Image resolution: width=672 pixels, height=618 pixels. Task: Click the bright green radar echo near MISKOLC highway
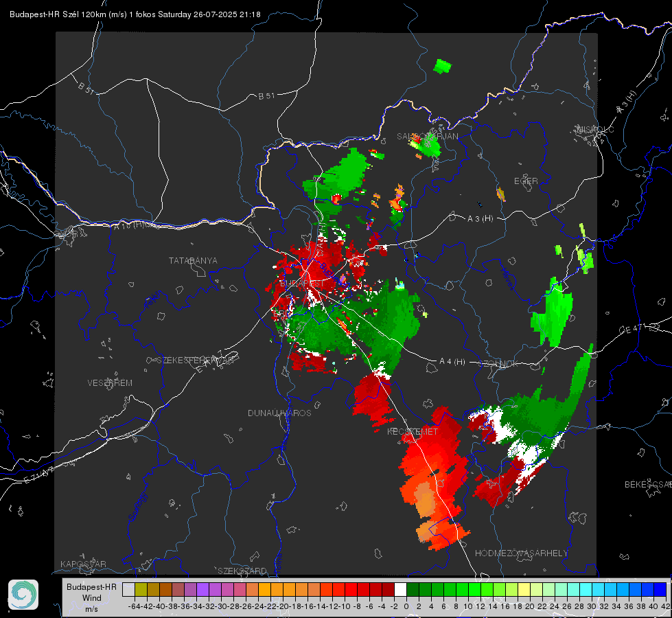coord(552,314)
